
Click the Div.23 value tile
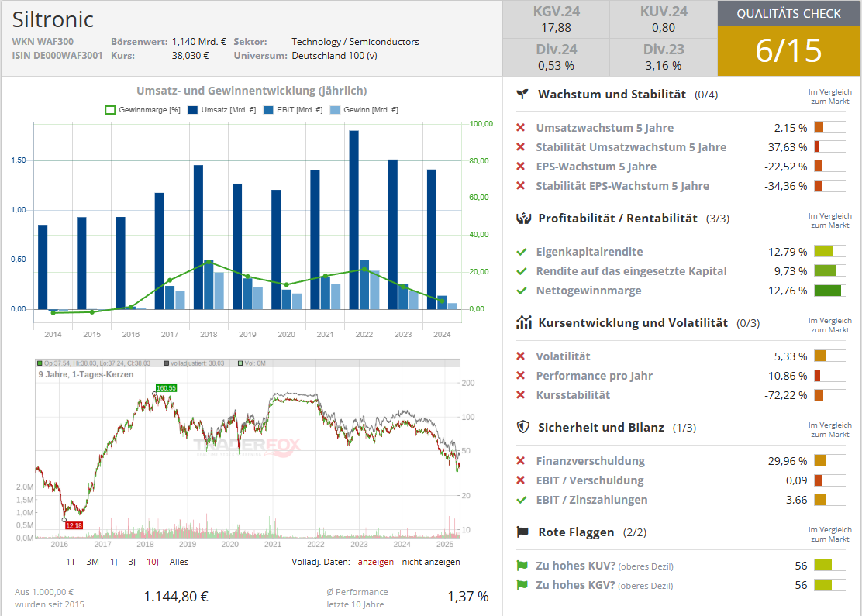click(664, 57)
